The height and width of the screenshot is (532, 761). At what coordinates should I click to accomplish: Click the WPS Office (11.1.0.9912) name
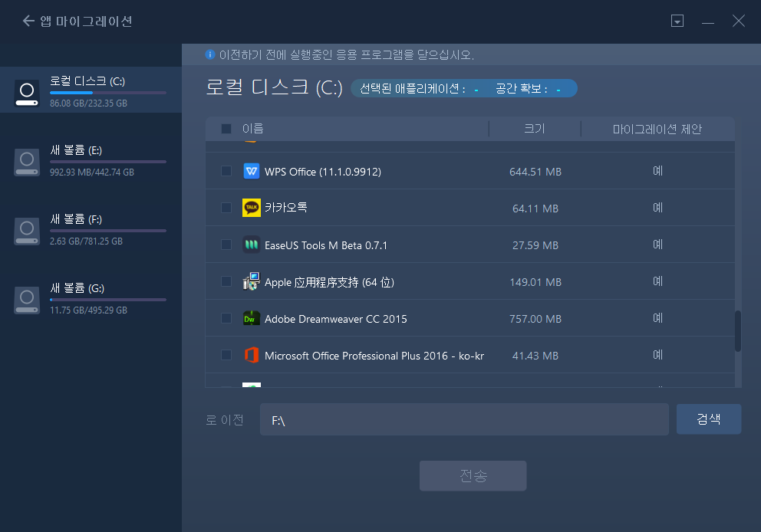323,172
